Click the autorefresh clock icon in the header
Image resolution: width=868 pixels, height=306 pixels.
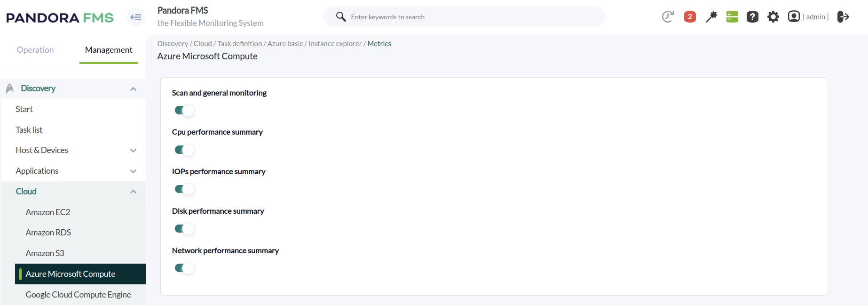pos(668,17)
